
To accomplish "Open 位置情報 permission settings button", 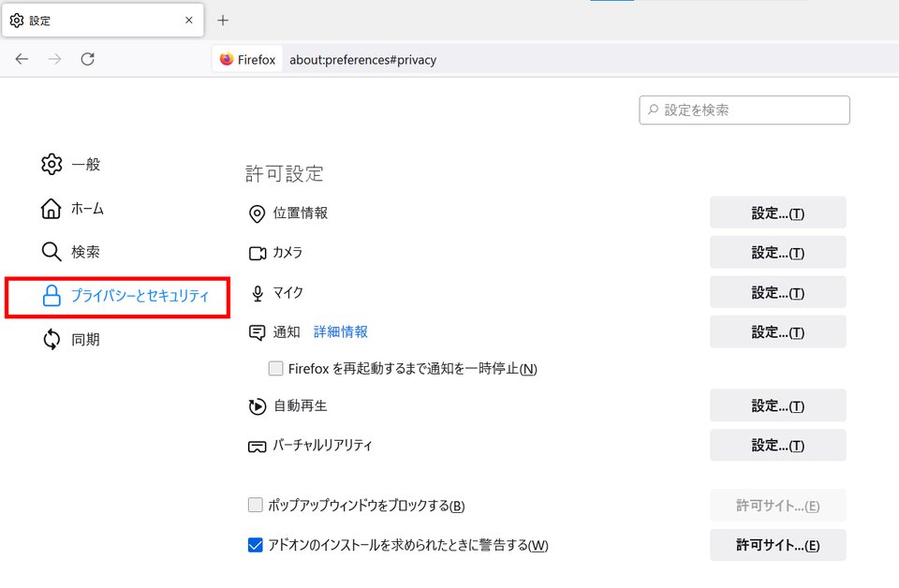I will point(777,213).
